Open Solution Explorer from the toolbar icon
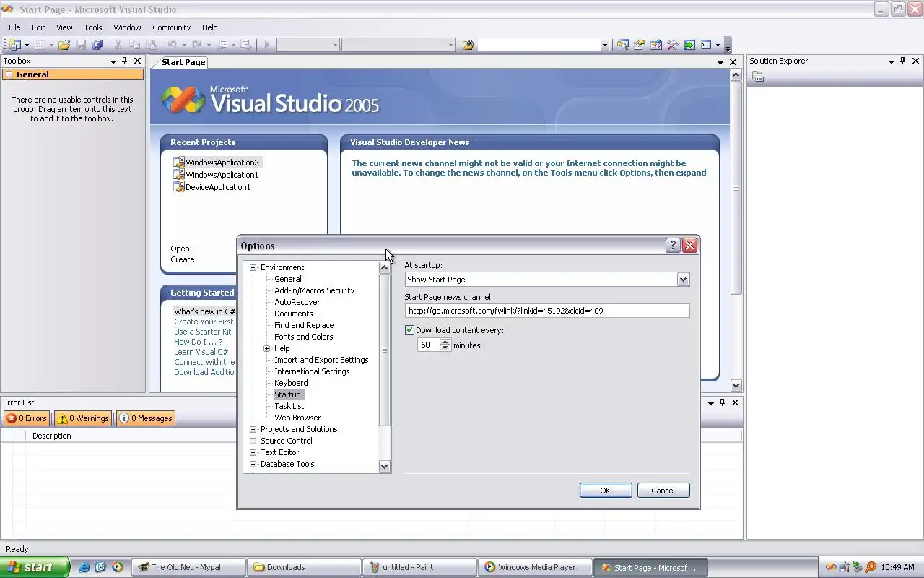The height and width of the screenshot is (578, 924). point(622,45)
